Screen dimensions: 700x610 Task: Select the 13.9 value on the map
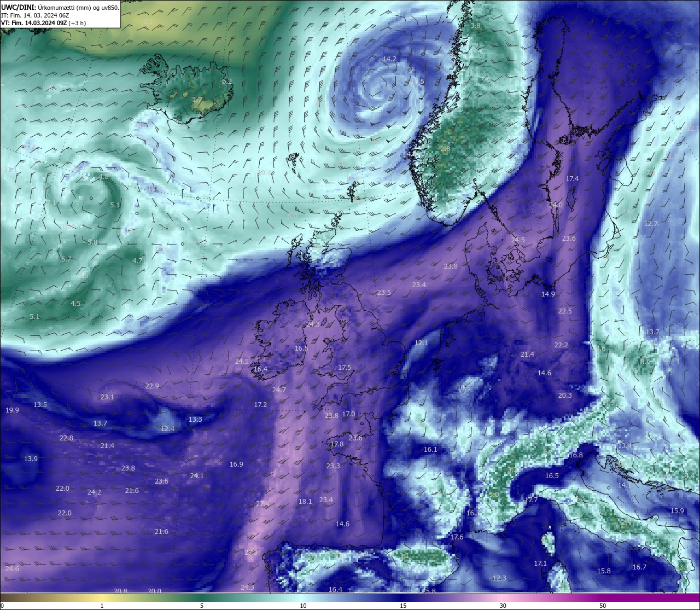click(x=31, y=459)
